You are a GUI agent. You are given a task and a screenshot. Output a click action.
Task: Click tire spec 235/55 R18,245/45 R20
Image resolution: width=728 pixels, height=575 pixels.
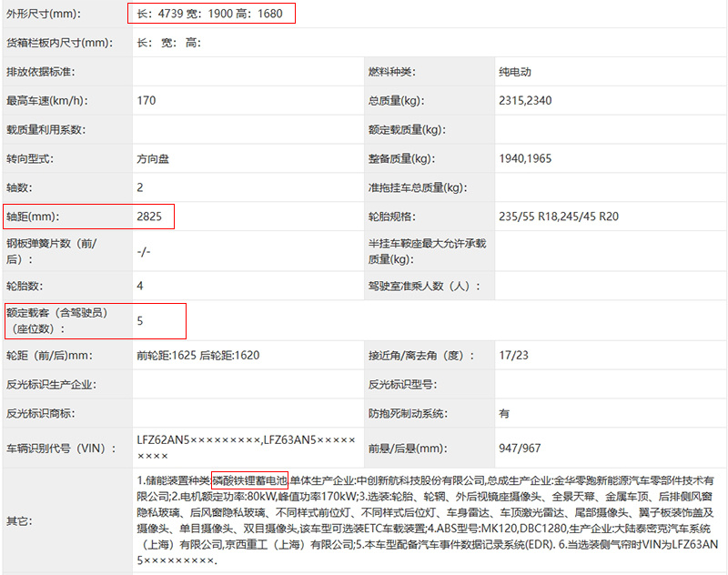point(559,217)
